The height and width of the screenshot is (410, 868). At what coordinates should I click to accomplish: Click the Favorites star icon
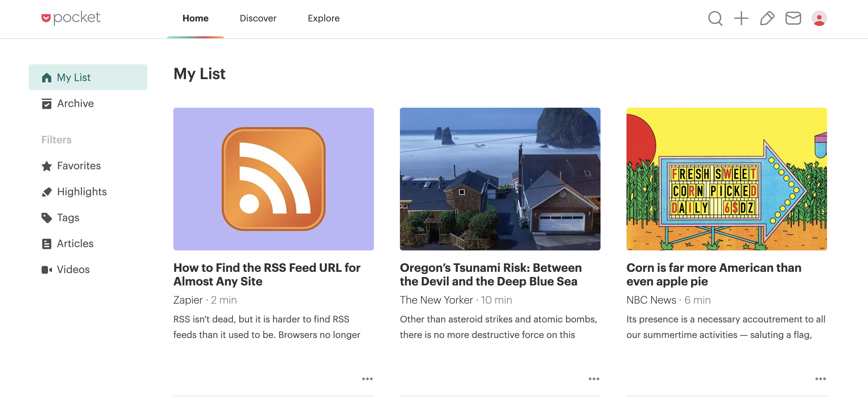[46, 165]
